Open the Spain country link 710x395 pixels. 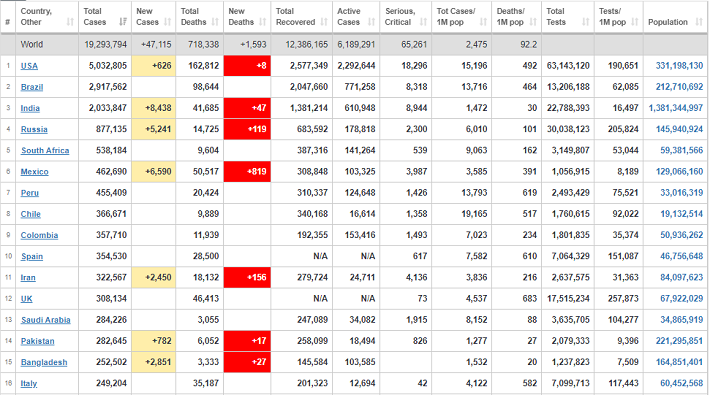pos(32,256)
